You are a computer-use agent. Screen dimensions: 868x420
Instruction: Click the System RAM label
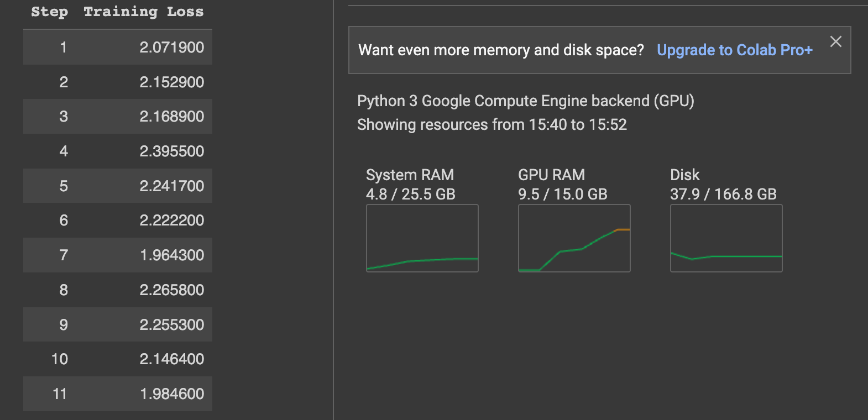tap(410, 175)
